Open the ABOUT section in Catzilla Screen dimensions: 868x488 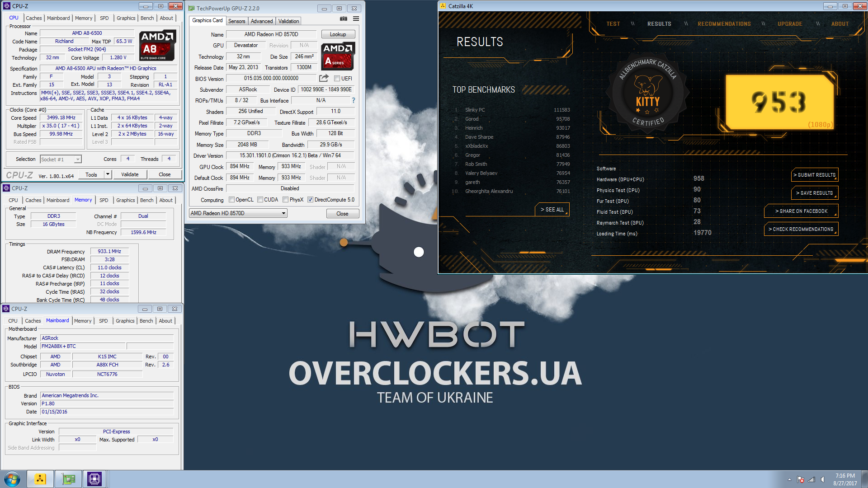[840, 24]
